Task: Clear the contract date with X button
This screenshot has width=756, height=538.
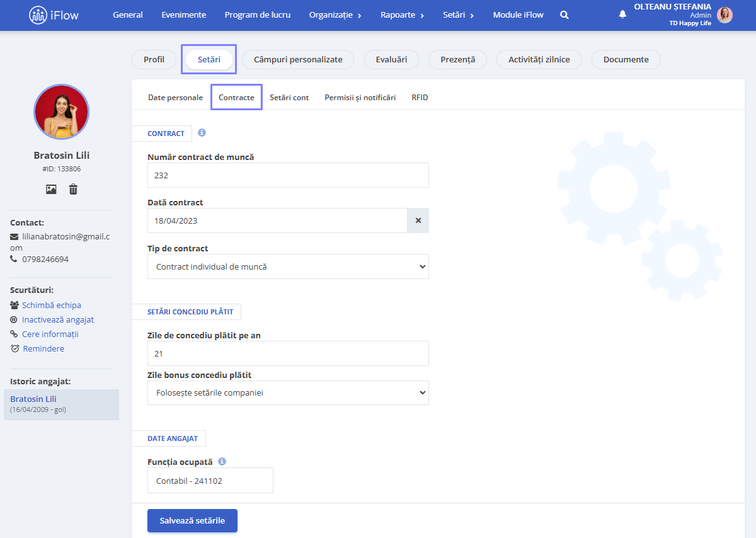Action: 418,220
